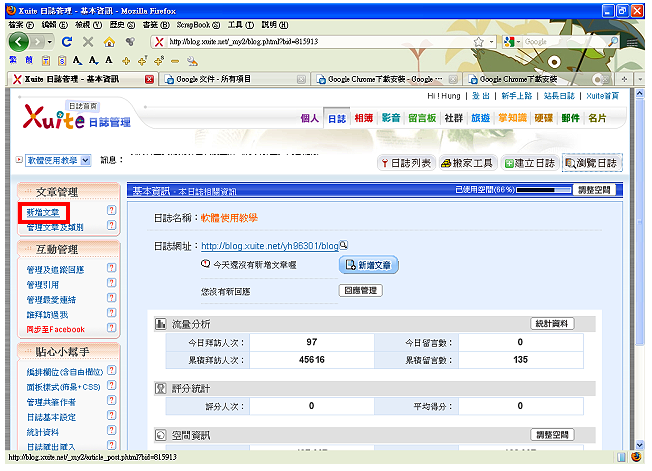
Task: Click the Forward navigation arrow
Action: [x=37, y=42]
